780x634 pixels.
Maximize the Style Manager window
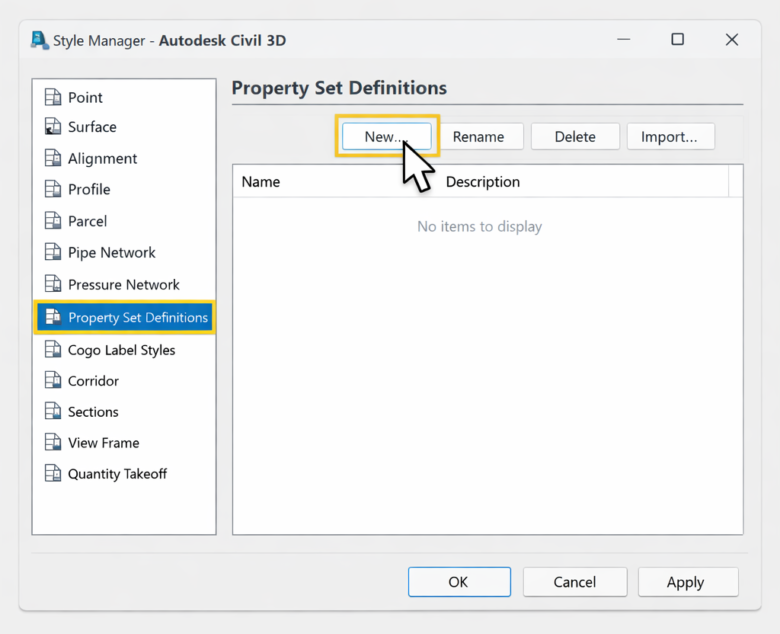point(678,39)
